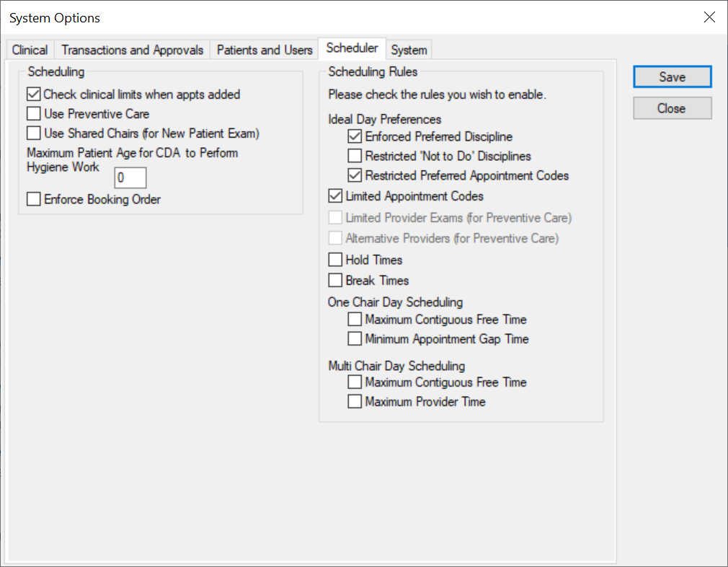Check Maximum Contiguous Free Time under One Chair
Image resolution: width=728 pixels, height=567 pixels.
(x=354, y=320)
